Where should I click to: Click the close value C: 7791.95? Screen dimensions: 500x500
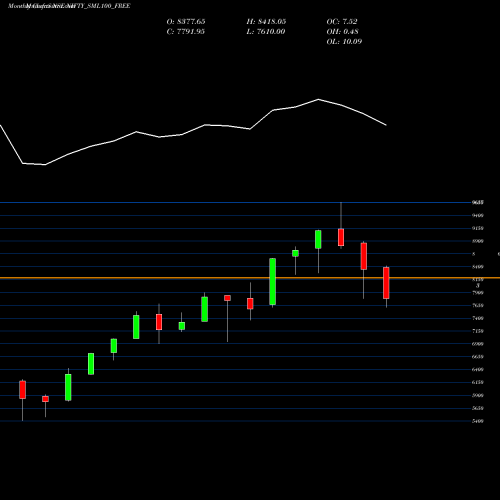pyautogui.click(x=185, y=32)
